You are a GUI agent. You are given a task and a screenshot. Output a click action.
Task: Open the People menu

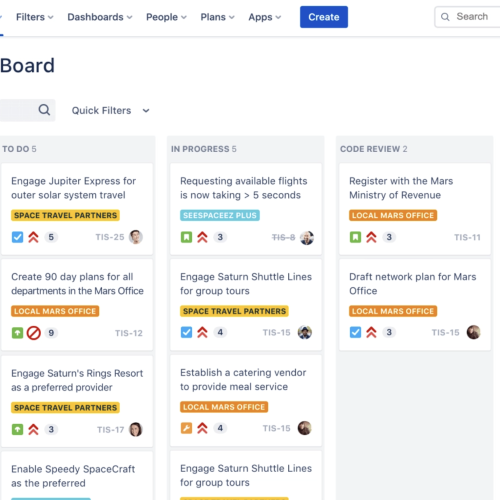(x=166, y=17)
